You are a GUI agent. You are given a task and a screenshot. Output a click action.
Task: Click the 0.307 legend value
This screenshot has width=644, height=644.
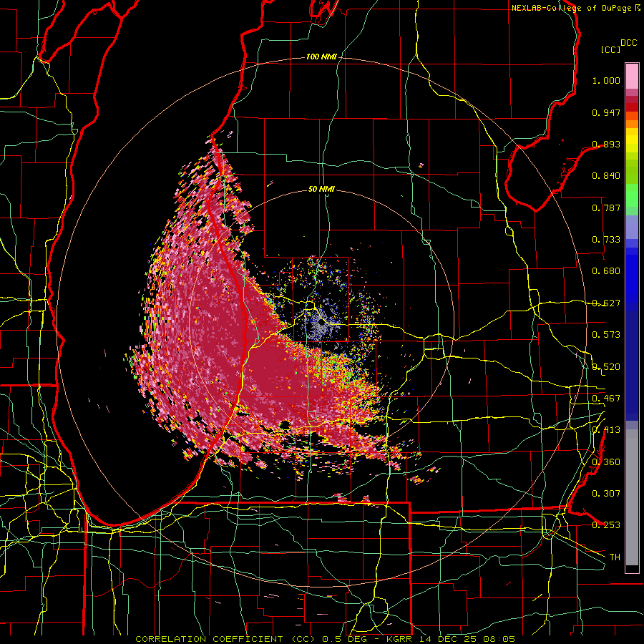pyautogui.click(x=606, y=494)
